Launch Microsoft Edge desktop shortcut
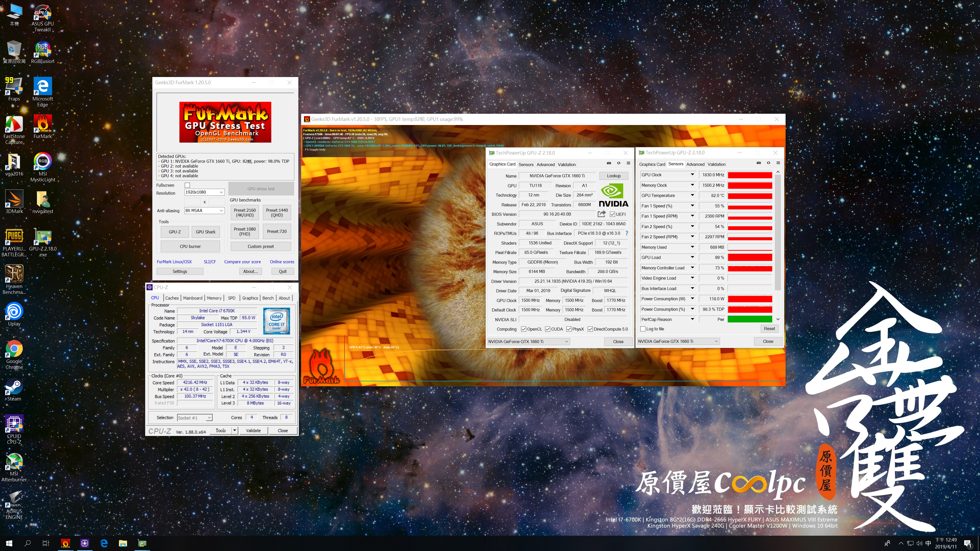 [x=43, y=92]
